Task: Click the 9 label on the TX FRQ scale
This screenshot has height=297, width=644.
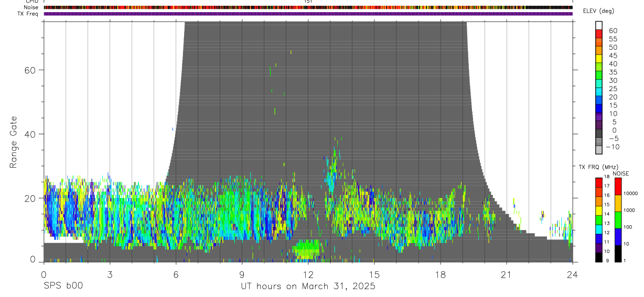Action: pyautogui.click(x=608, y=261)
